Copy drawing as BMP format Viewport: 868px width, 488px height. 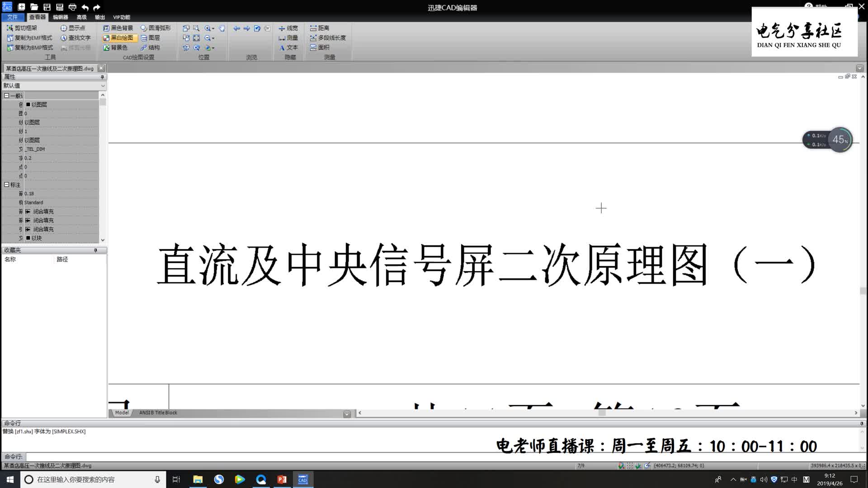click(30, 47)
